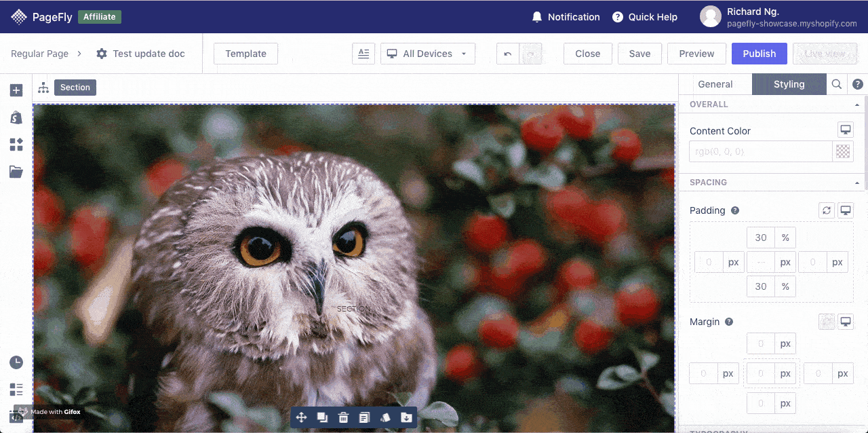Click the Preview button
This screenshot has width=868, height=433.
696,54
